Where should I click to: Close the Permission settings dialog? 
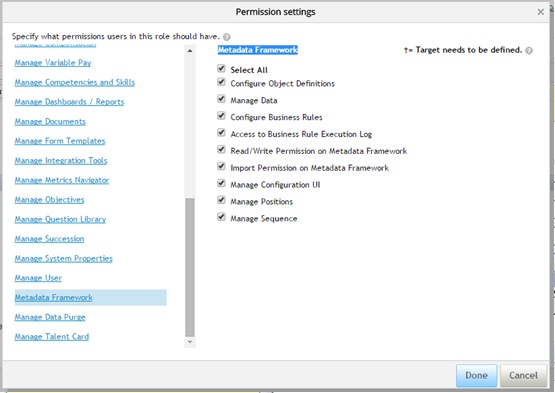540,12
